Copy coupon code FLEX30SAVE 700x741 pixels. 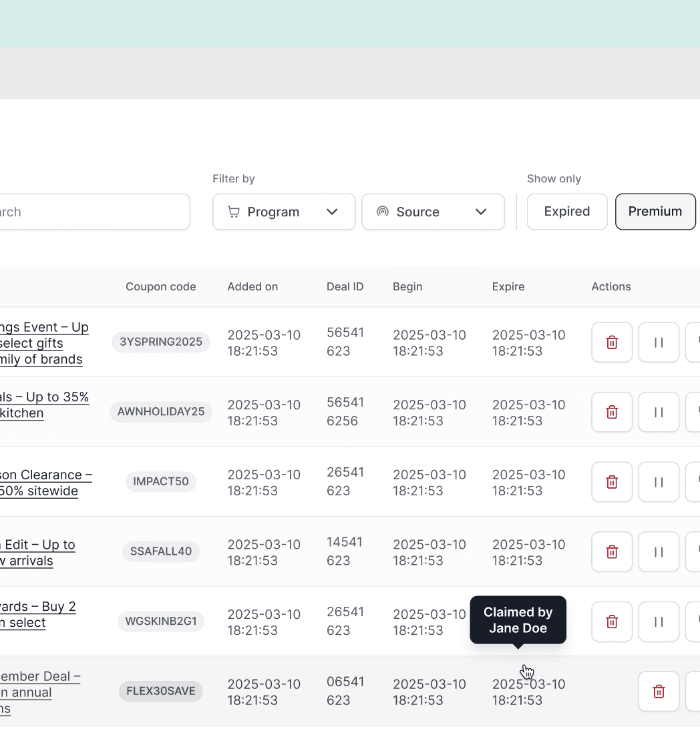[161, 691]
